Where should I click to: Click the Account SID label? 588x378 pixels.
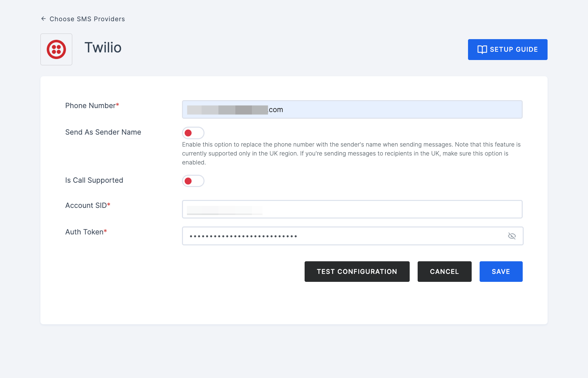click(88, 205)
